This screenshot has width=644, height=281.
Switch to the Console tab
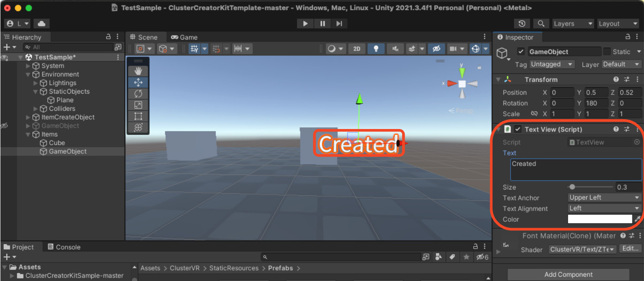coord(64,247)
